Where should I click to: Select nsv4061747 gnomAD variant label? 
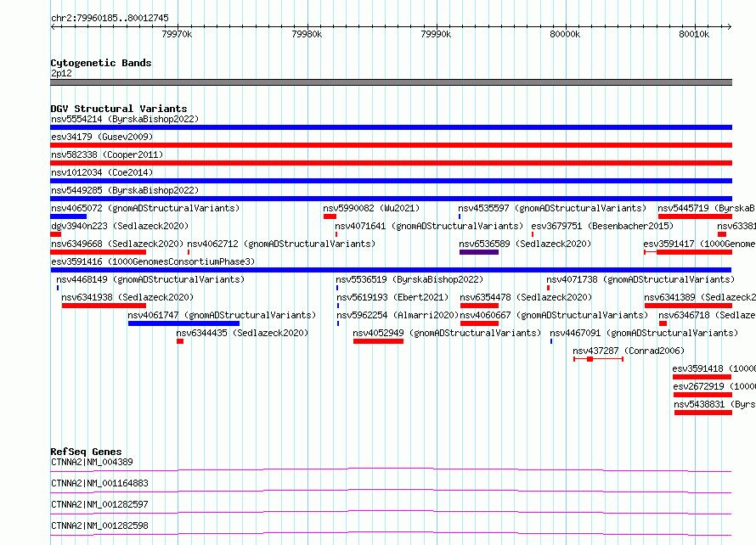pyautogui.click(x=222, y=315)
